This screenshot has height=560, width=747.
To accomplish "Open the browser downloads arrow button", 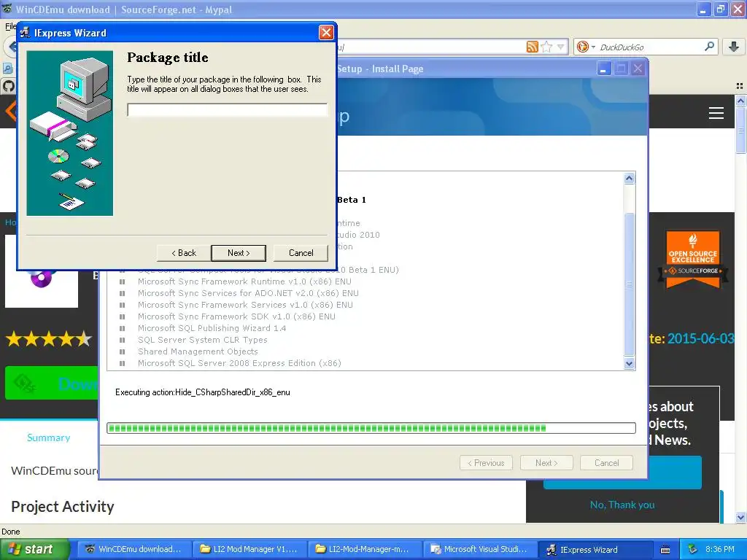I will 734,47.
